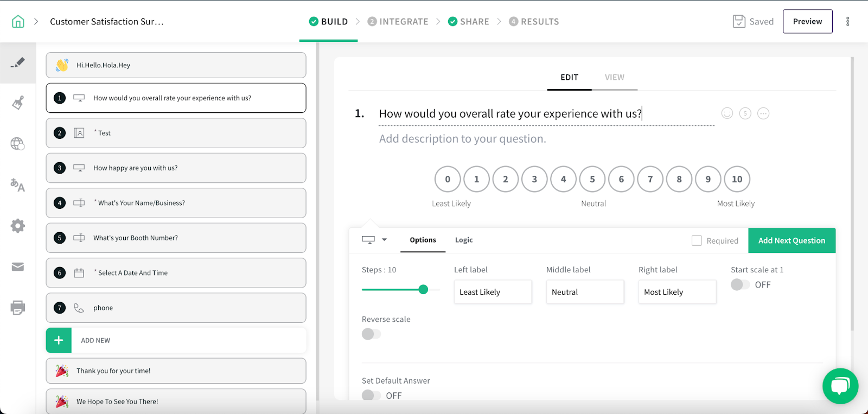Screen dimensions: 868x414
Task: Open the three-dot more options menu
Action: pos(847,22)
